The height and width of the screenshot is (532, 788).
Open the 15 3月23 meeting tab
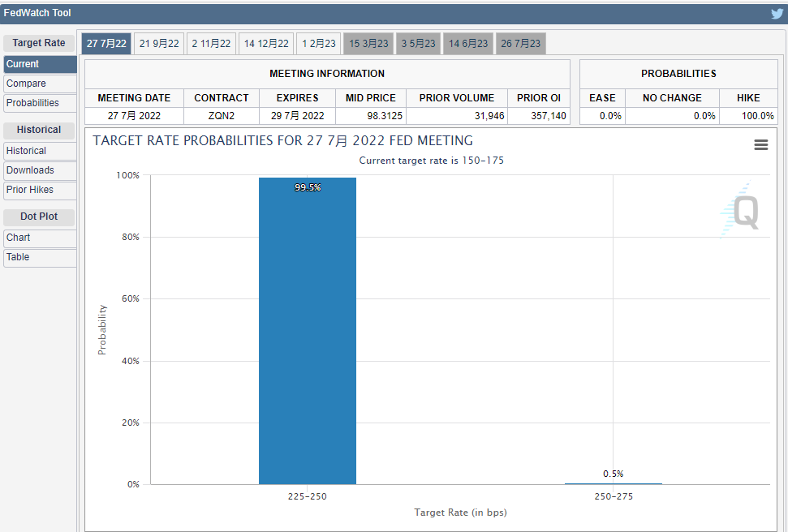tap(368, 44)
